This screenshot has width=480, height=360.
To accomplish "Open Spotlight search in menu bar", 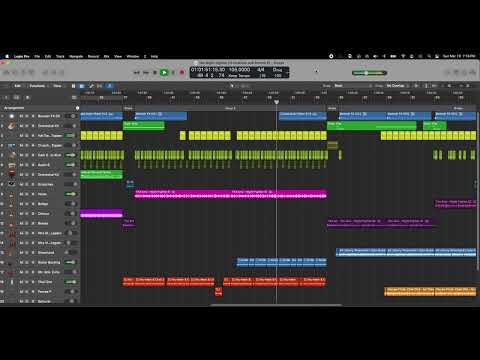I will coord(429,56).
